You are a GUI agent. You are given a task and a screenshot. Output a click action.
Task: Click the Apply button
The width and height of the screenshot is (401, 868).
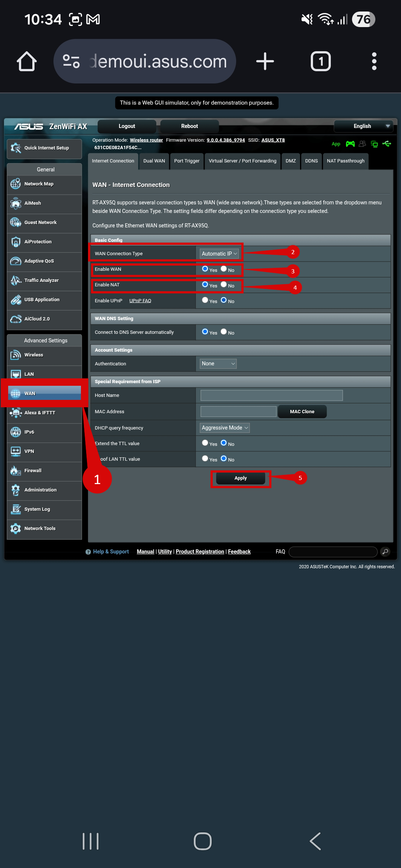click(241, 478)
